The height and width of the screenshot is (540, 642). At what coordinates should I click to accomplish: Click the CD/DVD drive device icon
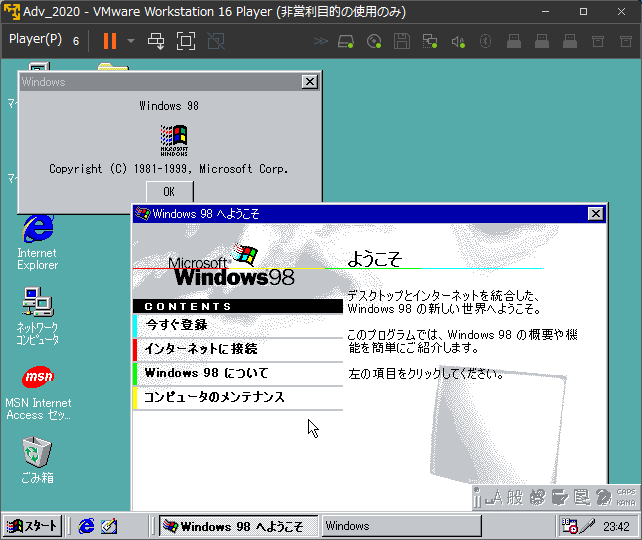(374, 41)
